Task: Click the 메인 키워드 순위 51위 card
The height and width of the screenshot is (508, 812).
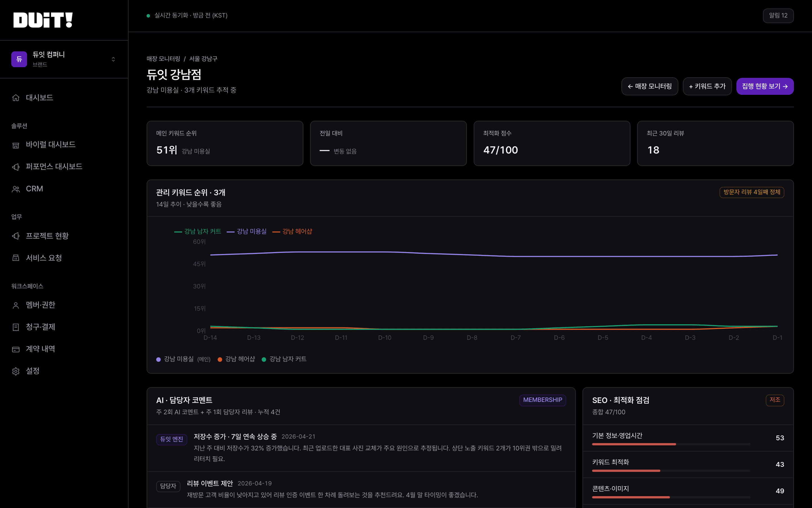Action: [225, 143]
